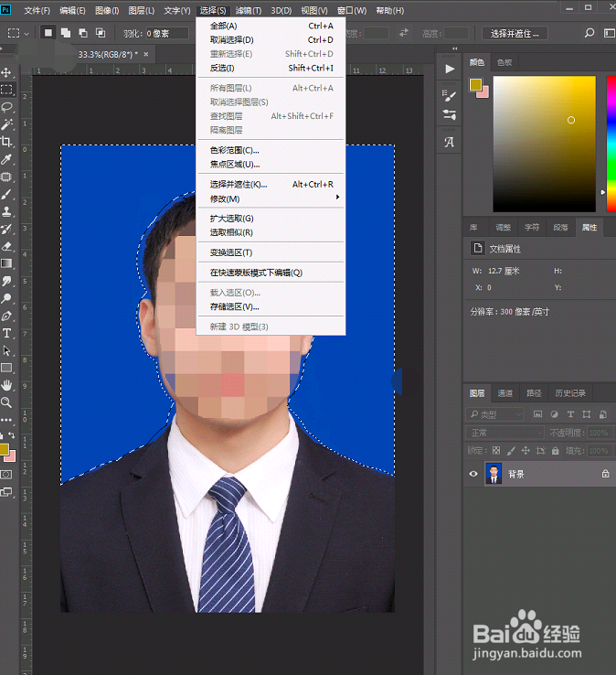Select the Eyedropper tool
Image resolution: width=616 pixels, height=675 pixels.
(x=6, y=159)
